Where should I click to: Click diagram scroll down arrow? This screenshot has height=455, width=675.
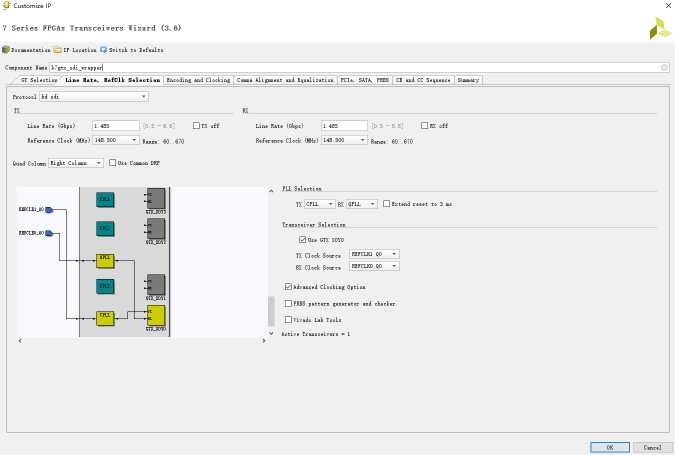click(271, 333)
